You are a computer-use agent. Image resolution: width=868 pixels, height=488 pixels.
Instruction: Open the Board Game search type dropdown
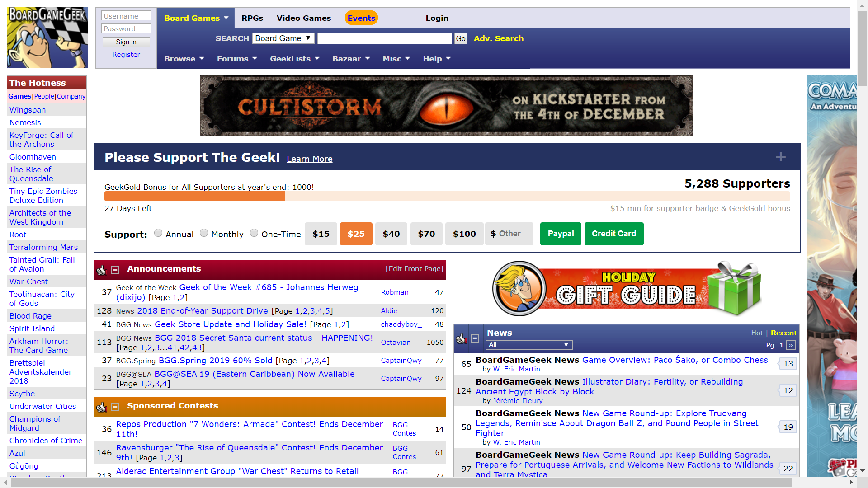pos(283,38)
